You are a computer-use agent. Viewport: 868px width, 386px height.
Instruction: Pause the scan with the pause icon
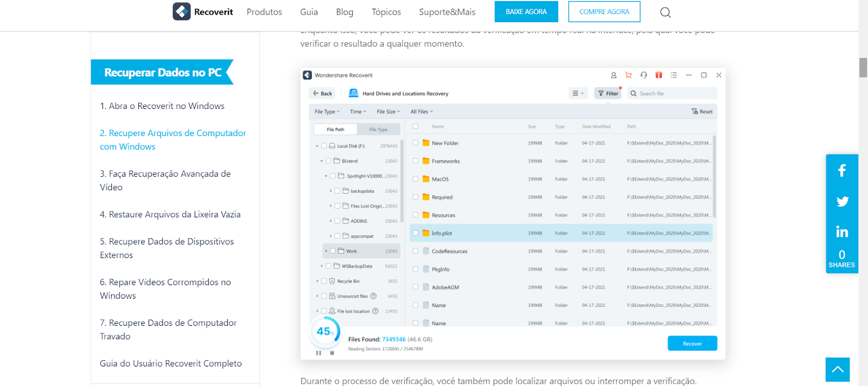pos(318,353)
